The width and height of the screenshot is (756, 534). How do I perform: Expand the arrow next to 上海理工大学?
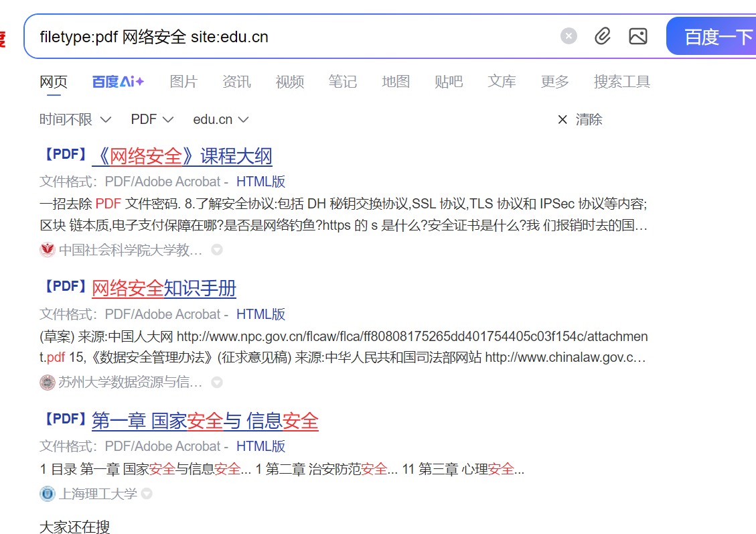147,494
